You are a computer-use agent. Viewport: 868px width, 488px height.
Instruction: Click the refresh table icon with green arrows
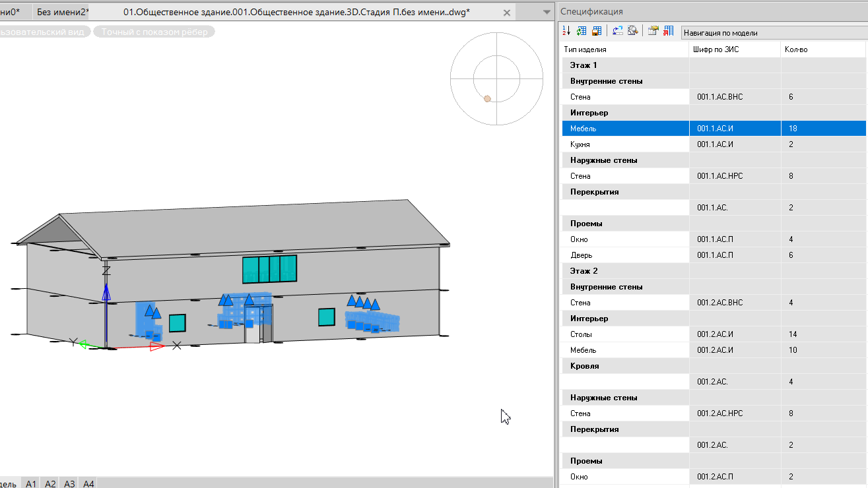pos(582,31)
